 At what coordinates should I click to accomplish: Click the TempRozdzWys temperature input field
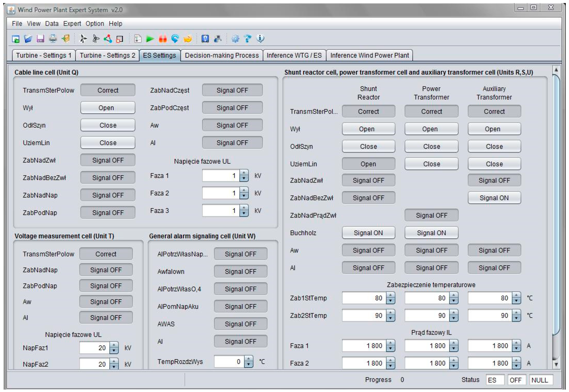[x=228, y=362]
